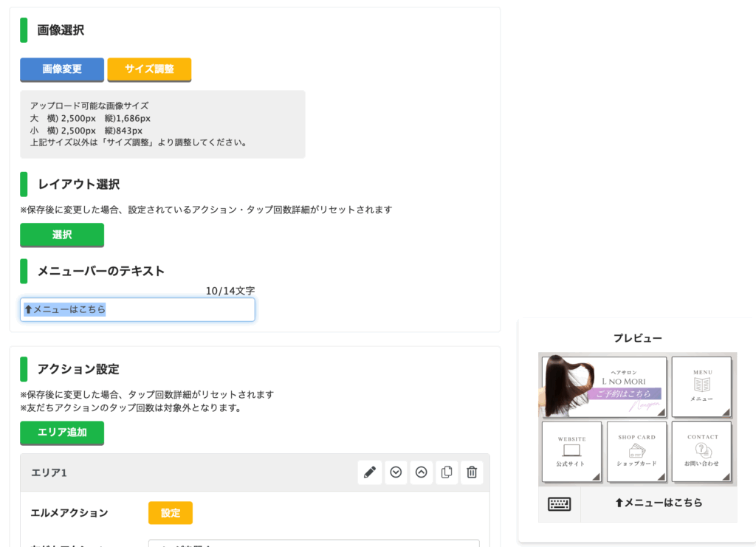Click the pencil edit icon for エリア1

click(370, 472)
